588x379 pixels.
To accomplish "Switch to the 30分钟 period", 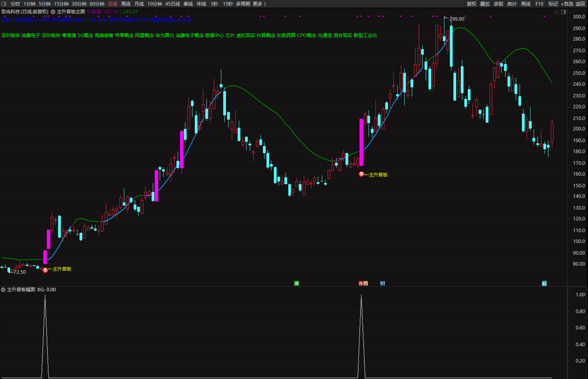I will (x=79, y=4).
